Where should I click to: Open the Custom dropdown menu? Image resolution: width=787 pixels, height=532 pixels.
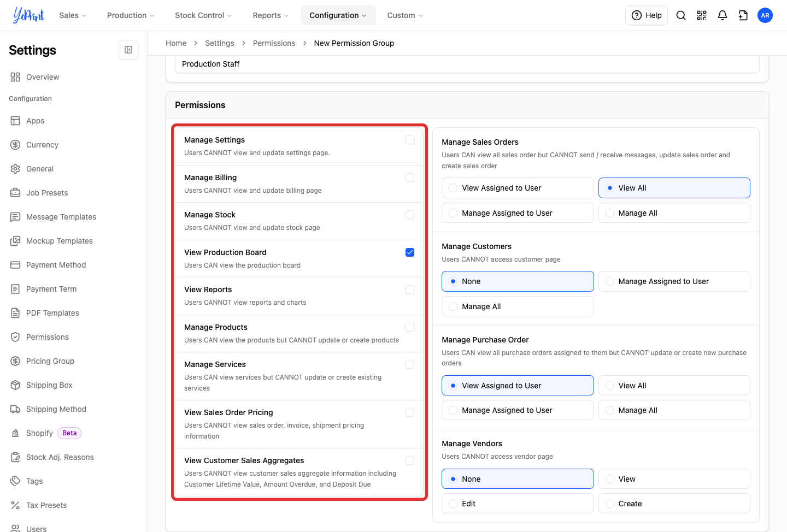pyautogui.click(x=405, y=15)
